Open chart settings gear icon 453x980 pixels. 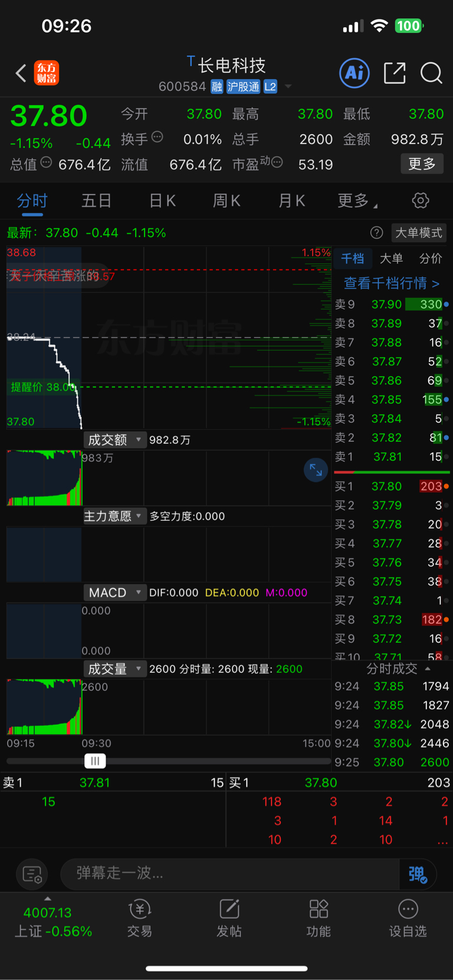[421, 200]
